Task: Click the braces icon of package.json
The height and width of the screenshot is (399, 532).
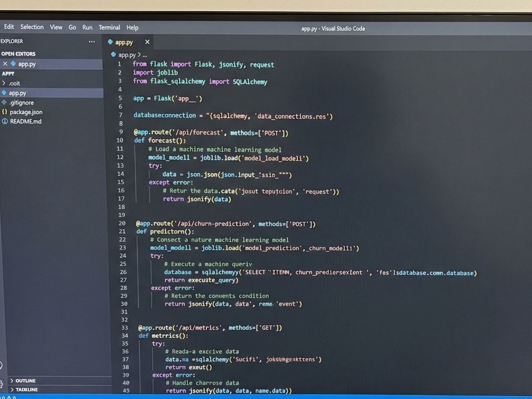Action: (4, 112)
